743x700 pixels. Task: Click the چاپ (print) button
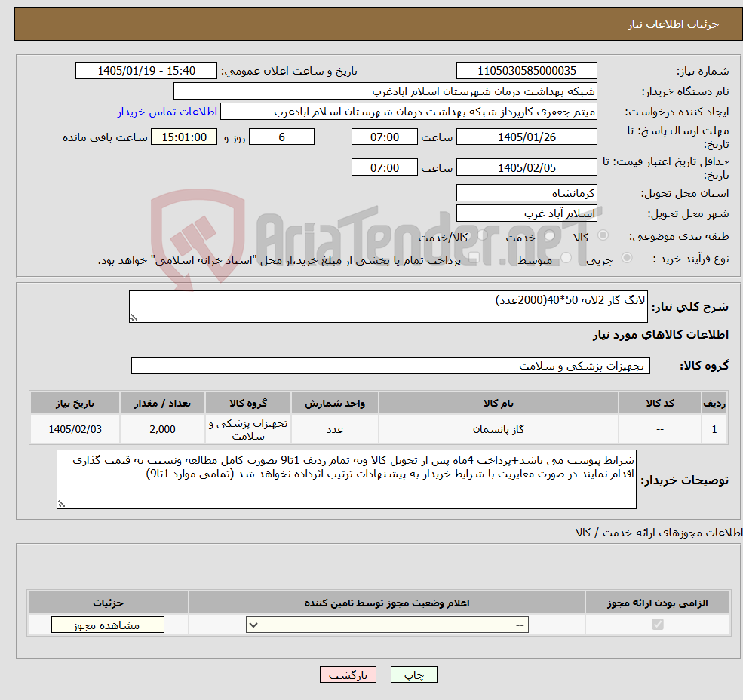[x=413, y=674]
